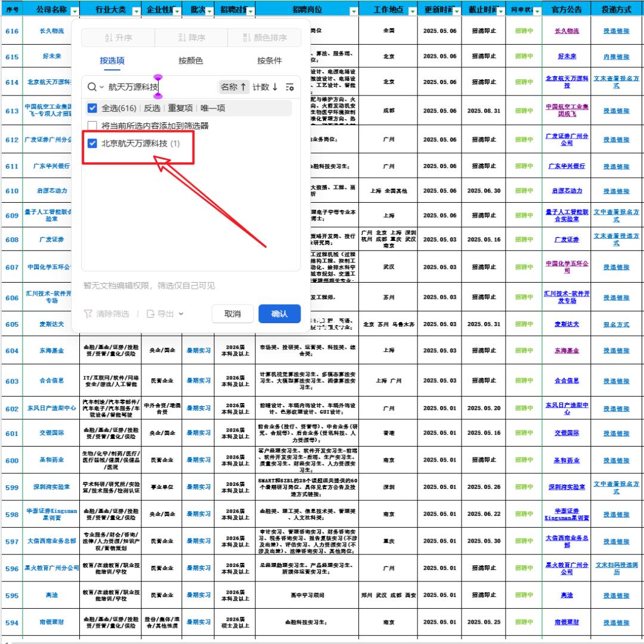Open 好未来 link in 官方公告 column
The height and width of the screenshot is (644, 644).
566,56
